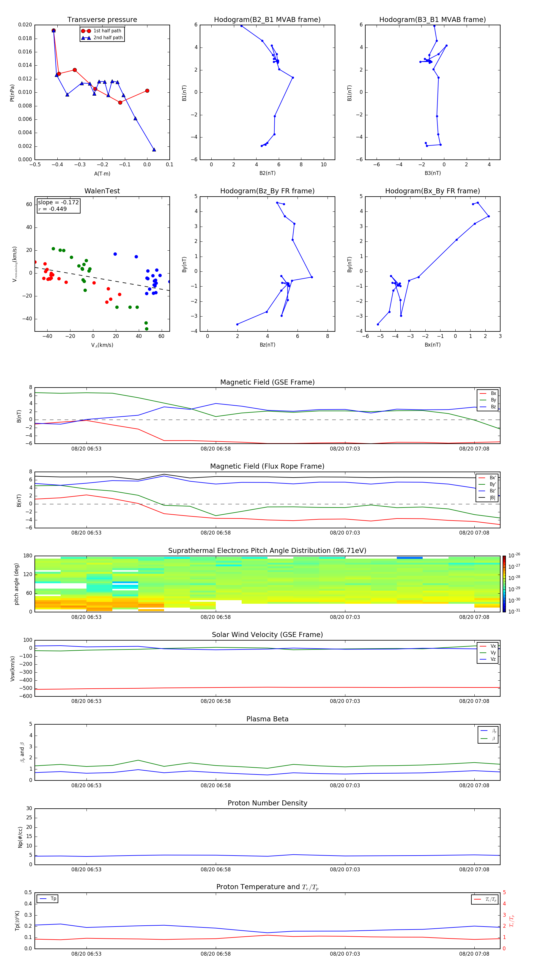Click the "Proton Number Density" title
535x980 pixels.
tap(267, 803)
